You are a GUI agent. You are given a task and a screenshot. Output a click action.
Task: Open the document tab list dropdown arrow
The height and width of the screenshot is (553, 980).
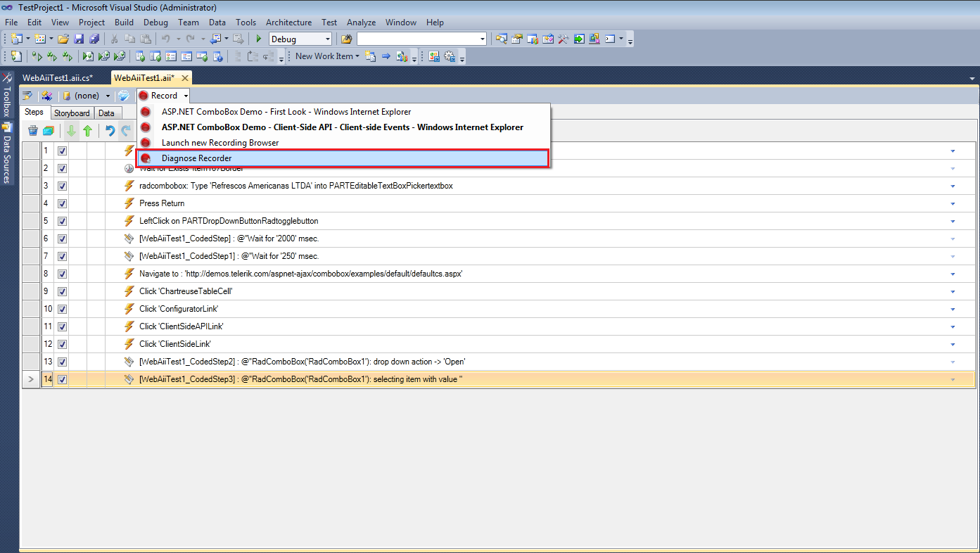[972, 78]
